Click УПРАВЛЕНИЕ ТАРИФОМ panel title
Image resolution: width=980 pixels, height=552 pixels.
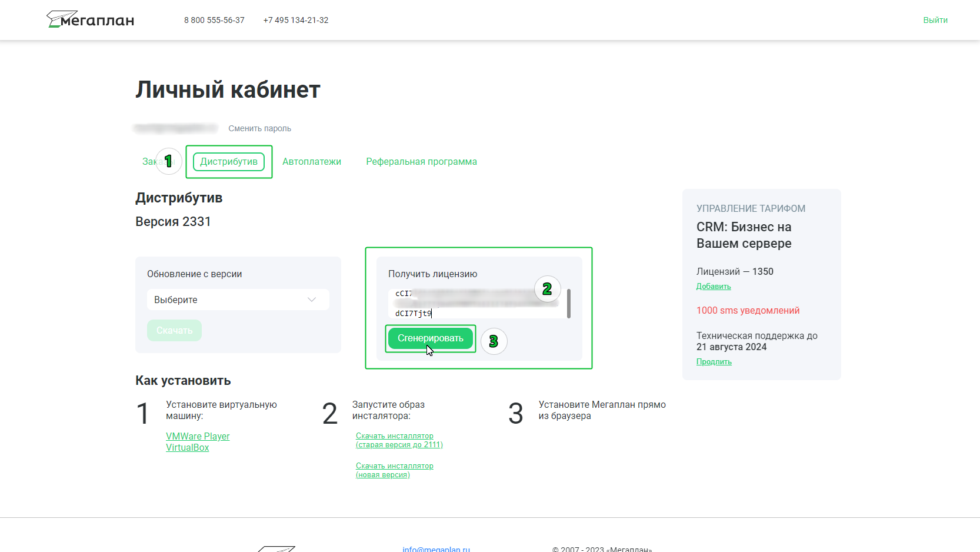pyautogui.click(x=751, y=208)
